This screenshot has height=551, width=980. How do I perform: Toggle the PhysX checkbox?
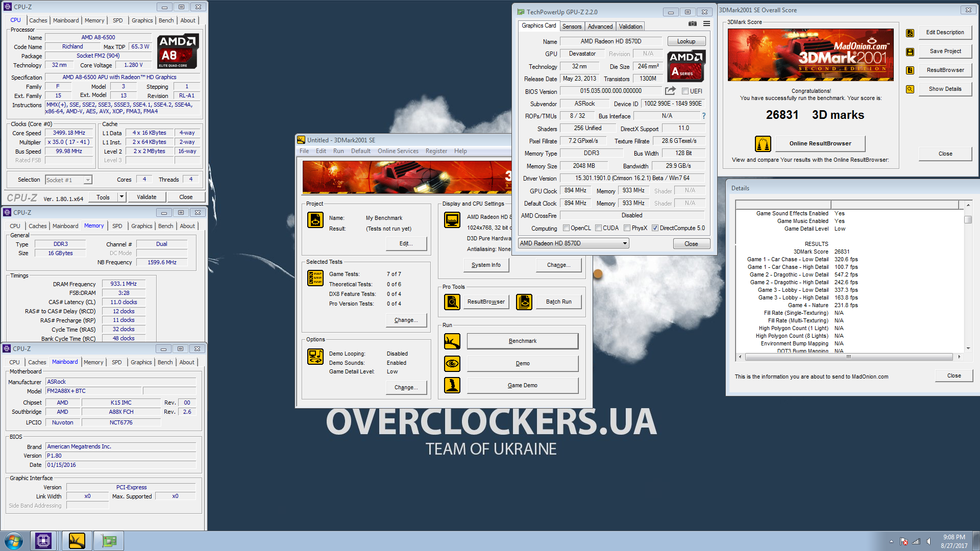pyautogui.click(x=627, y=228)
